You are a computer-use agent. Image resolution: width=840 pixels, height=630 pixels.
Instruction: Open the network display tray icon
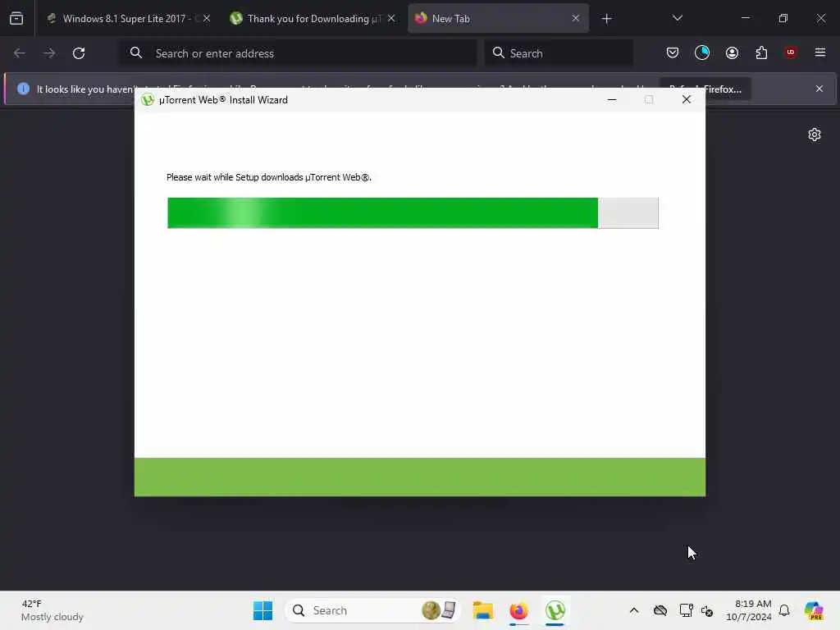pos(686,610)
